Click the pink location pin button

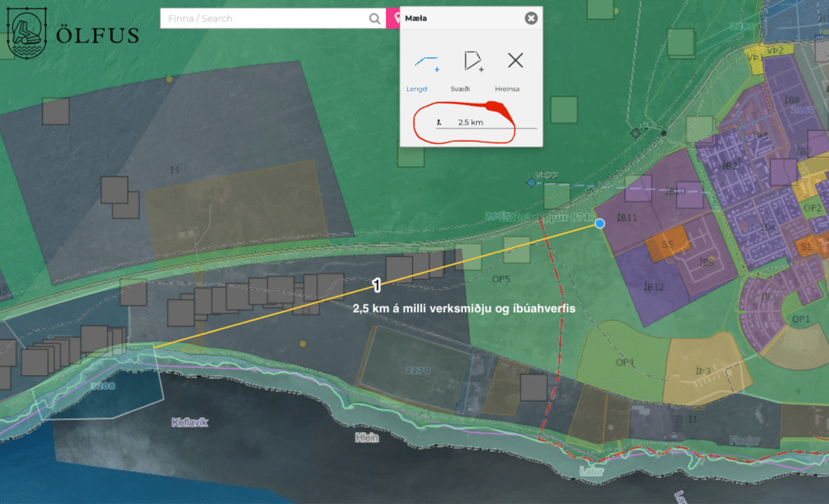(x=393, y=19)
